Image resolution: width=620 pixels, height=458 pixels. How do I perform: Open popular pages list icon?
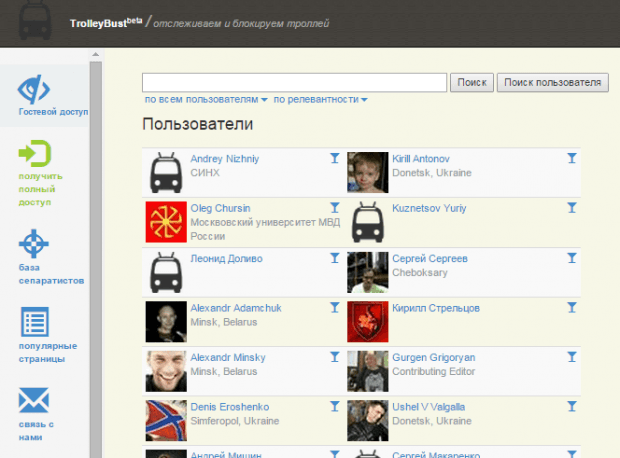(x=34, y=323)
